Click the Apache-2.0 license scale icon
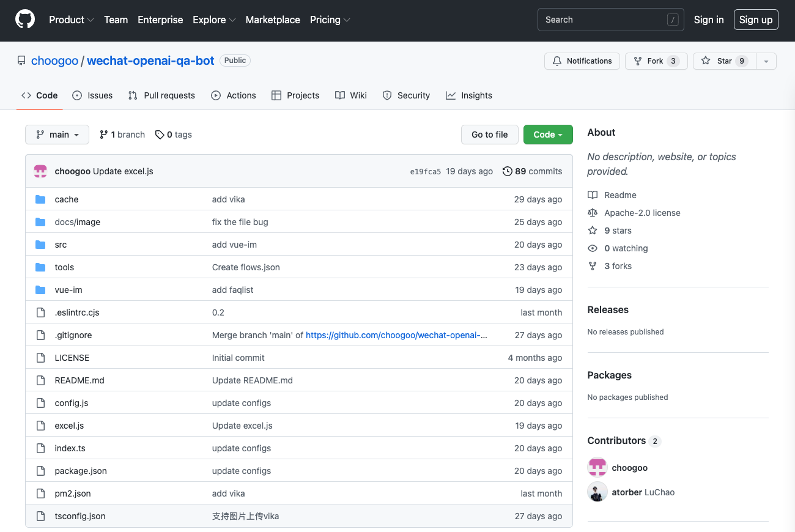 pyautogui.click(x=592, y=213)
